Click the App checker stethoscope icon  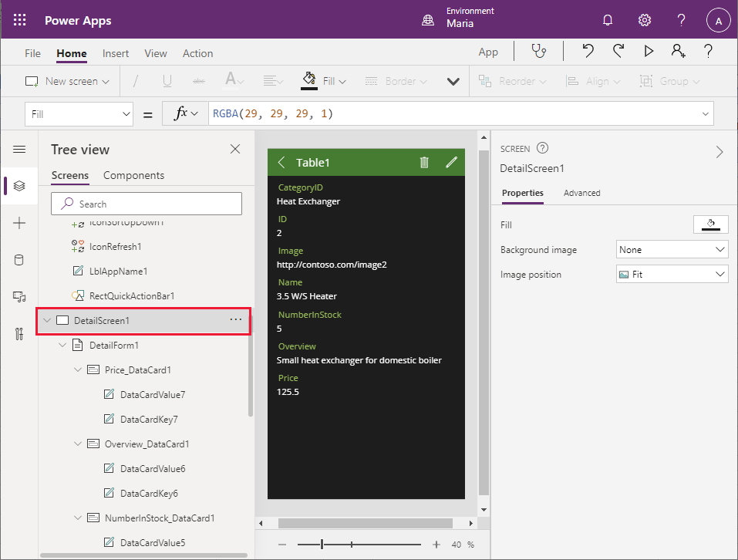pos(538,52)
